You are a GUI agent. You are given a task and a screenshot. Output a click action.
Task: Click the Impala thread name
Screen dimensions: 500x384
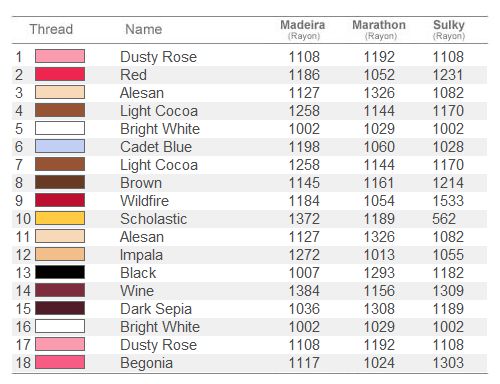click(141, 255)
